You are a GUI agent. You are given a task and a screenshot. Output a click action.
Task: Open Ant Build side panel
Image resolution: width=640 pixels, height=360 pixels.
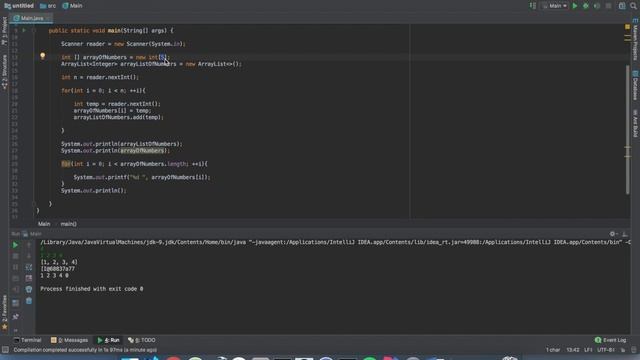(636, 123)
